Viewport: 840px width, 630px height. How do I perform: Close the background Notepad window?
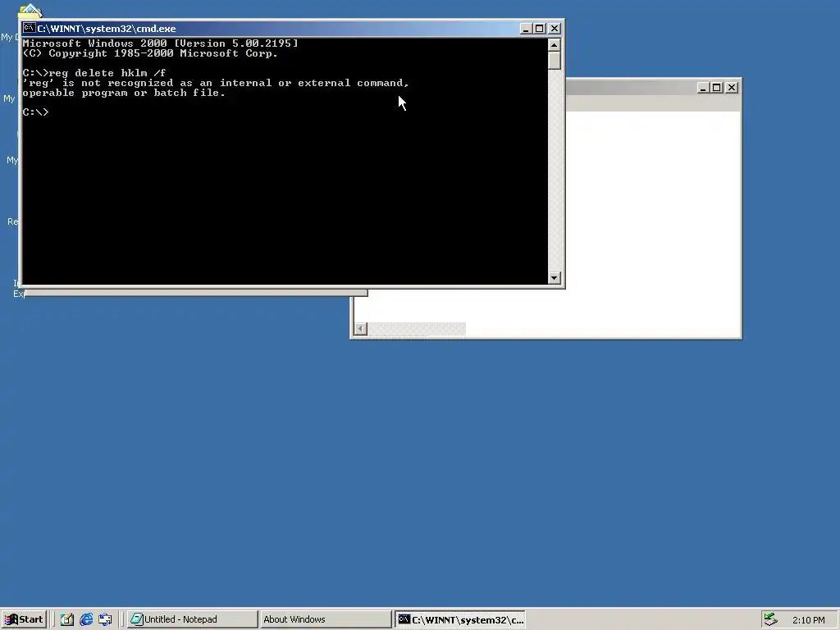click(732, 88)
